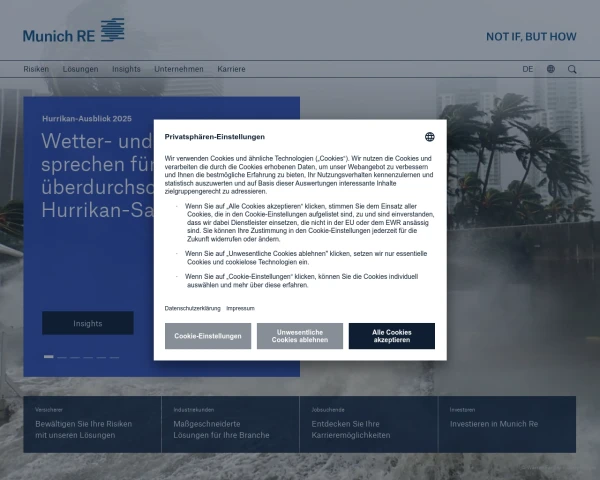This screenshot has height=480, width=600.
Task: Open the Impressum link
Action: pyautogui.click(x=240, y=308)
